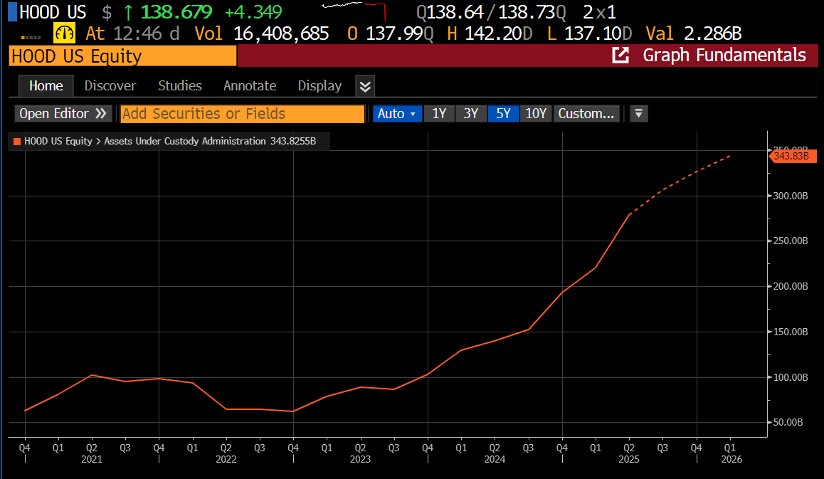Click the last price 138.679

(176, 12)
